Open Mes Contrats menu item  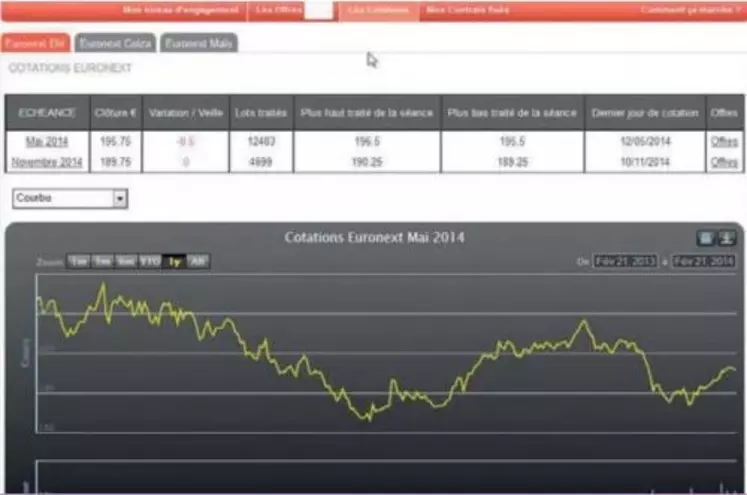(x=467, y=10)
